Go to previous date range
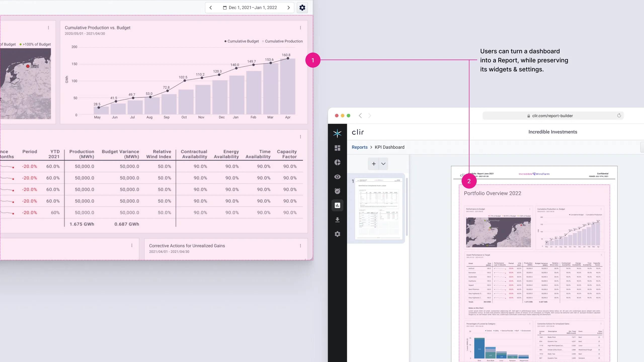The image size is (644, 362). (211, 8)
